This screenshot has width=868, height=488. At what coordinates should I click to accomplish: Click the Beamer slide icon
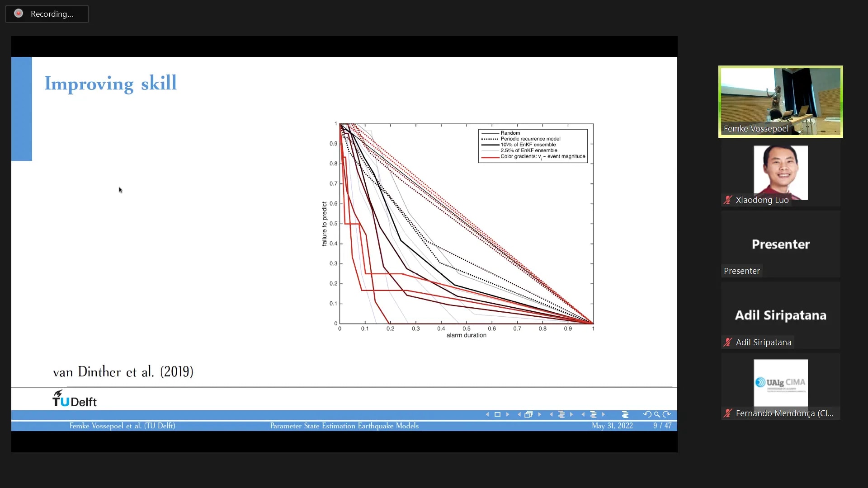[x=497, y=414]
